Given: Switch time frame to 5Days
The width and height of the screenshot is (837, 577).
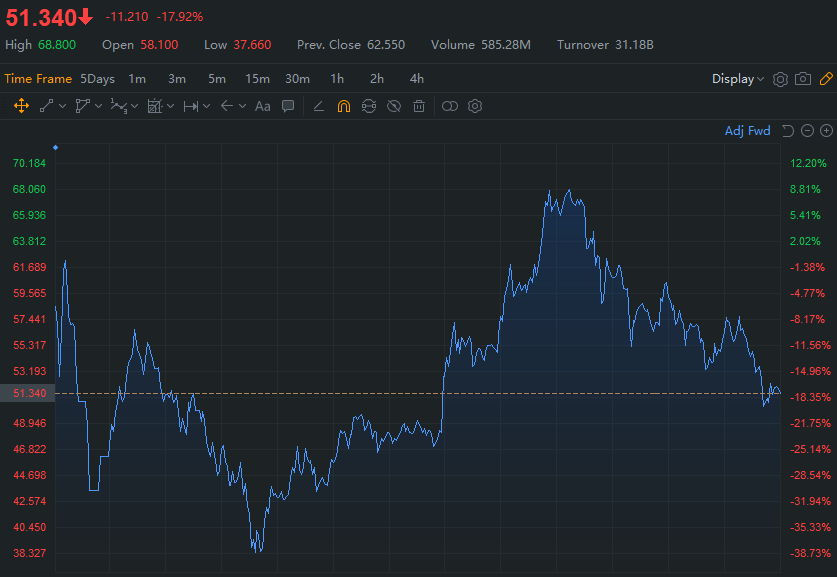Looking at the screenshot, I should point(97,79).
